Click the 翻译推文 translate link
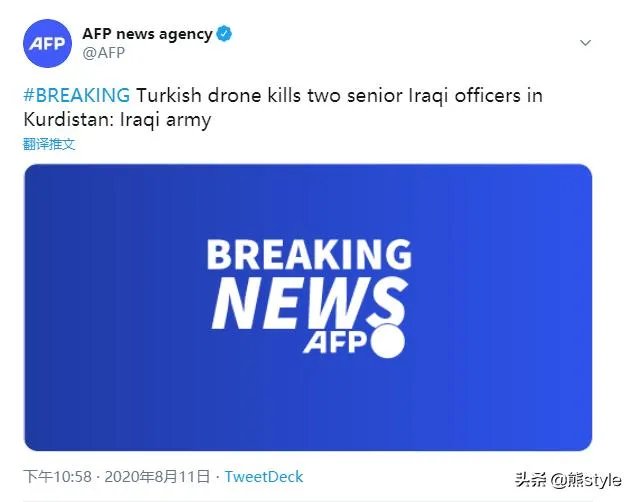636x502 pixels. (49, 144)
